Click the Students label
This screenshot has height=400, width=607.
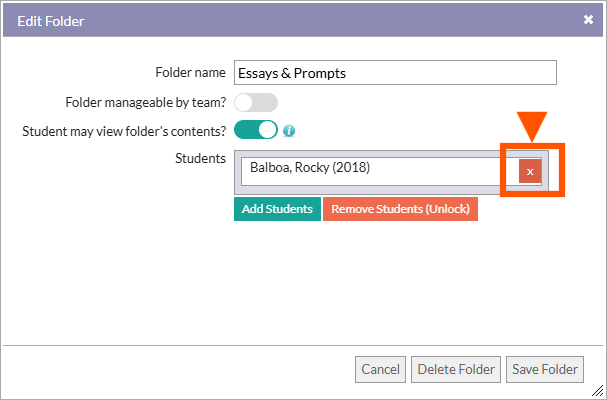coord(200,158)
